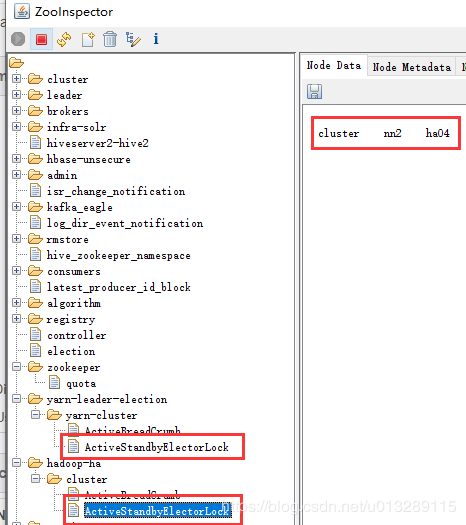
Task: Select the latest_producer_id_block node
Action: click(119, 288)
